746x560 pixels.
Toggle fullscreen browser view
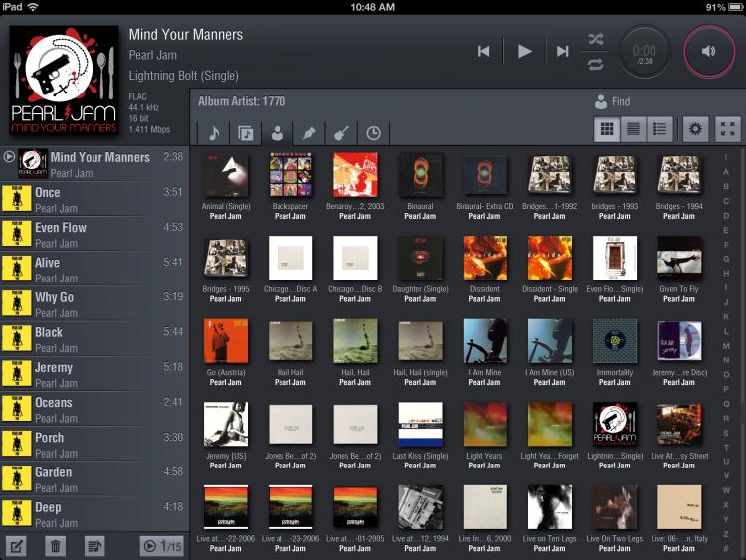coord(728,129)
